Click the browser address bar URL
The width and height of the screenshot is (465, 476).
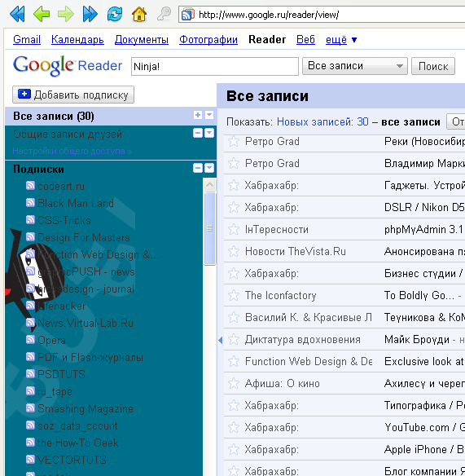coord(269,15)
